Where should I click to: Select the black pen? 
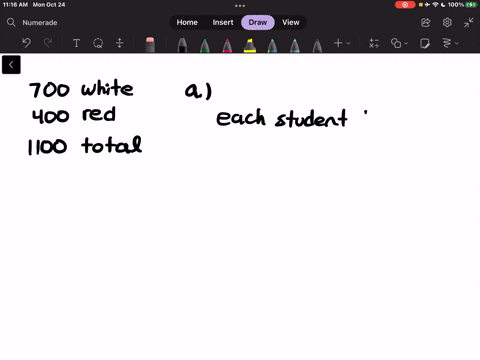[182, 45]
